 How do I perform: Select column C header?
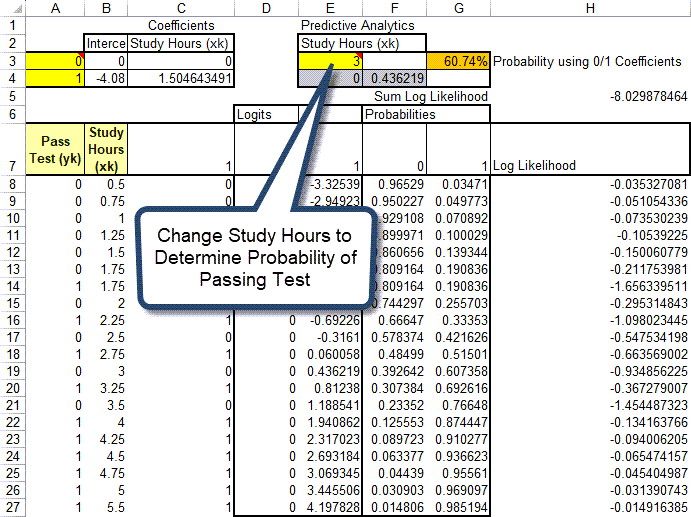(181, 8)
